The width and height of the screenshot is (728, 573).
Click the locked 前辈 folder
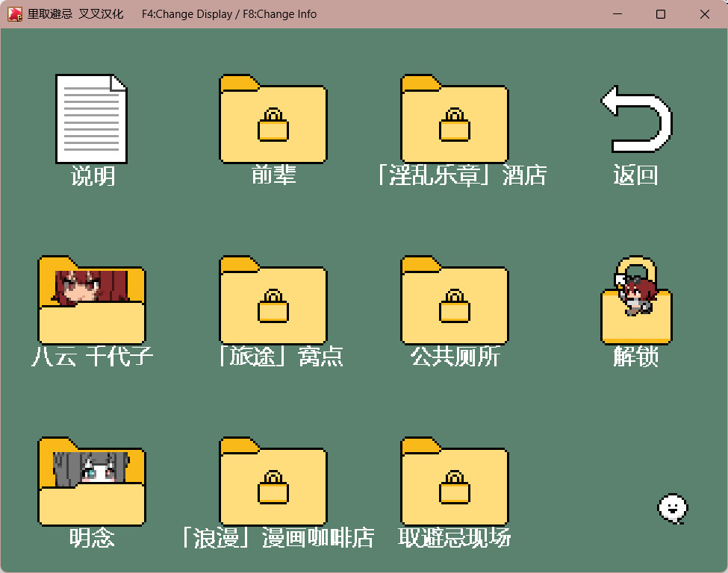click(273, 119)
